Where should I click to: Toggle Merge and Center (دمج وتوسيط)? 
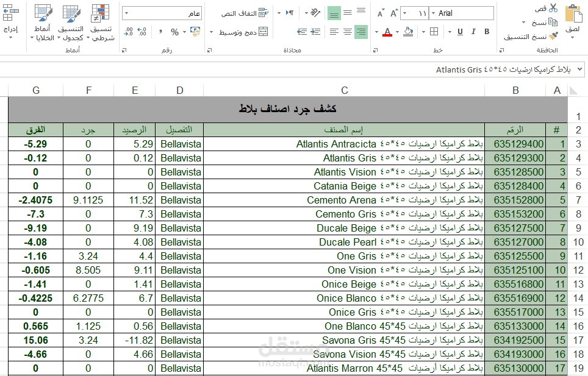pos(243,32)
